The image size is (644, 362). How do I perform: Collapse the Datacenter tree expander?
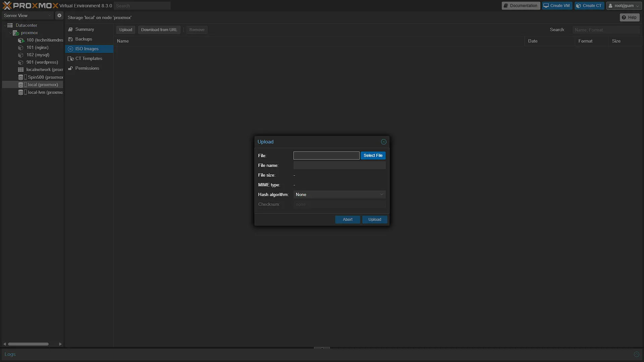pos(5,25)
